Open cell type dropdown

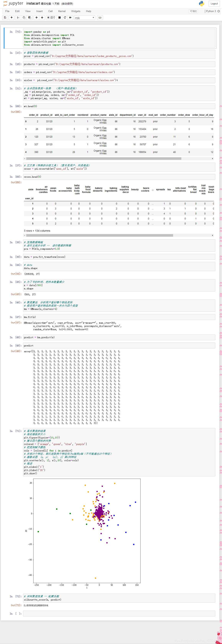85,18
